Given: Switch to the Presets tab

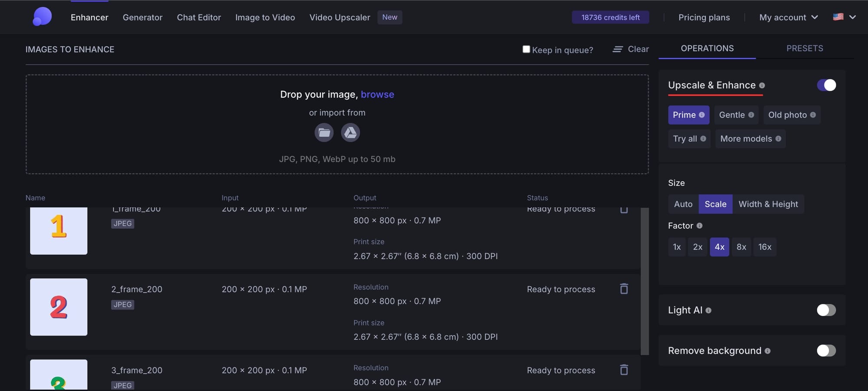Looking at the screenshot, I should (x=804, y=48).
